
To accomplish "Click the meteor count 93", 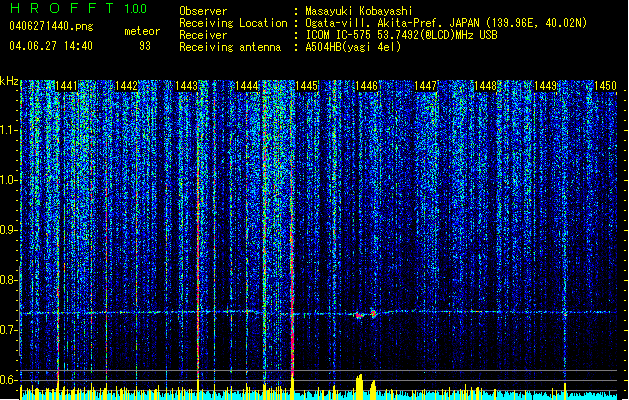I will tap(145, 46).
